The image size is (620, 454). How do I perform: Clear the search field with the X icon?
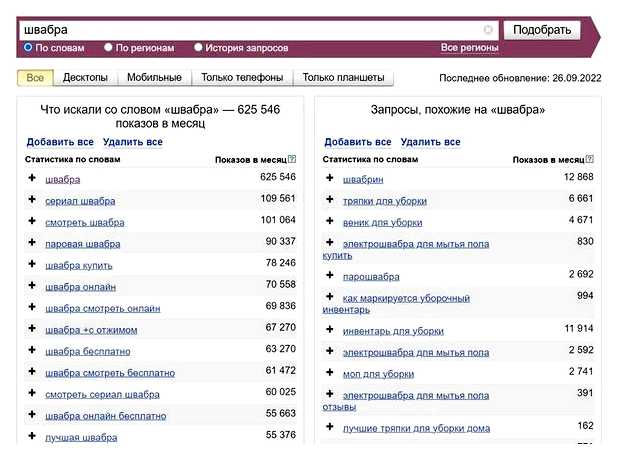click(x=488, y=30)
